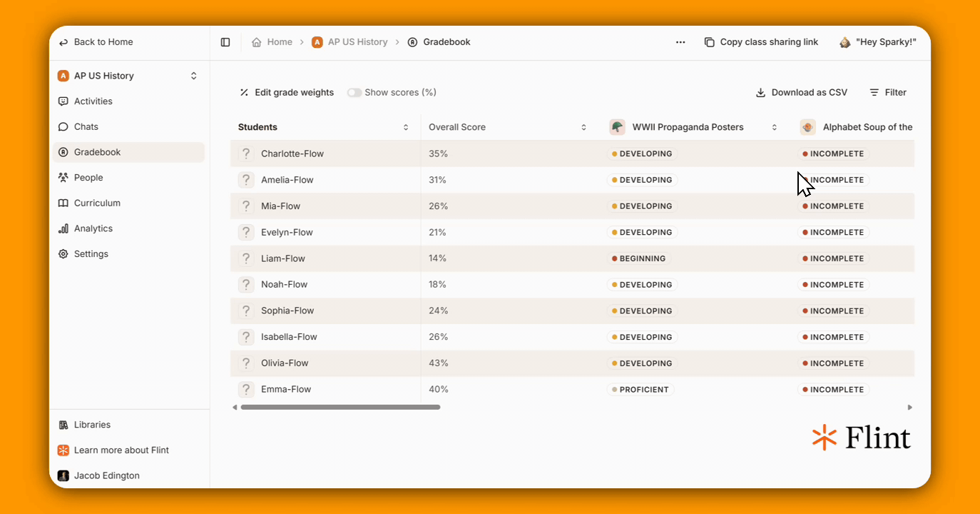Open Chats in the sidebar
Screen dimensions: 980x514
128,126
